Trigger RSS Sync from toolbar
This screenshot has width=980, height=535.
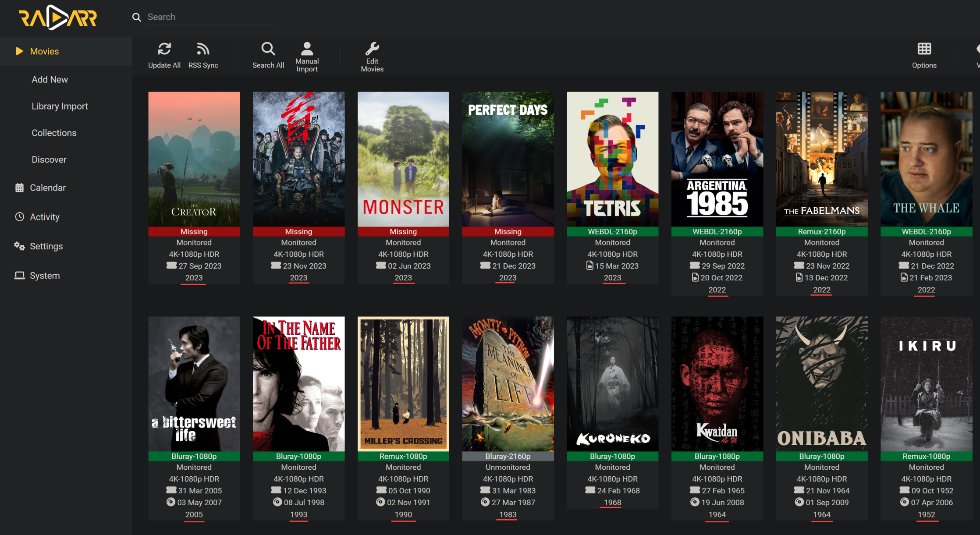(x=203, y=49)
